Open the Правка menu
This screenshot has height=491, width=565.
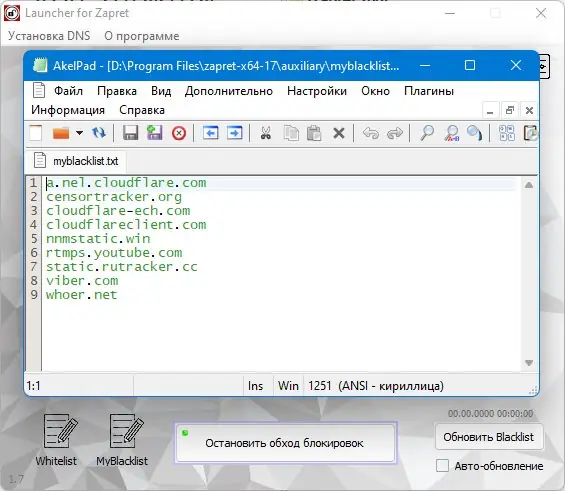(117, 91)
